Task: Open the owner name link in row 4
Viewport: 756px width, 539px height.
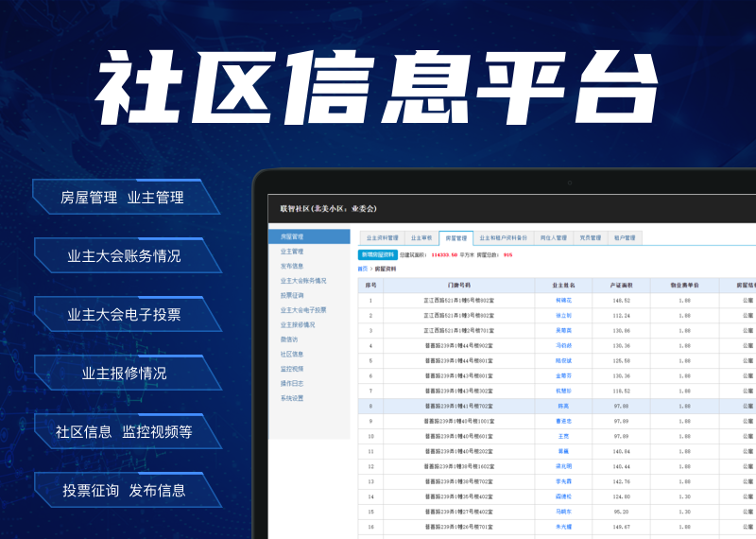Action: click(x=563, y=345)
